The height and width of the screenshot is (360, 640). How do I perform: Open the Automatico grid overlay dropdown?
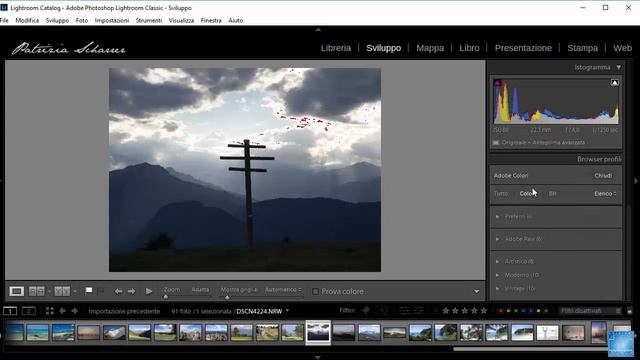pos(283,290)
